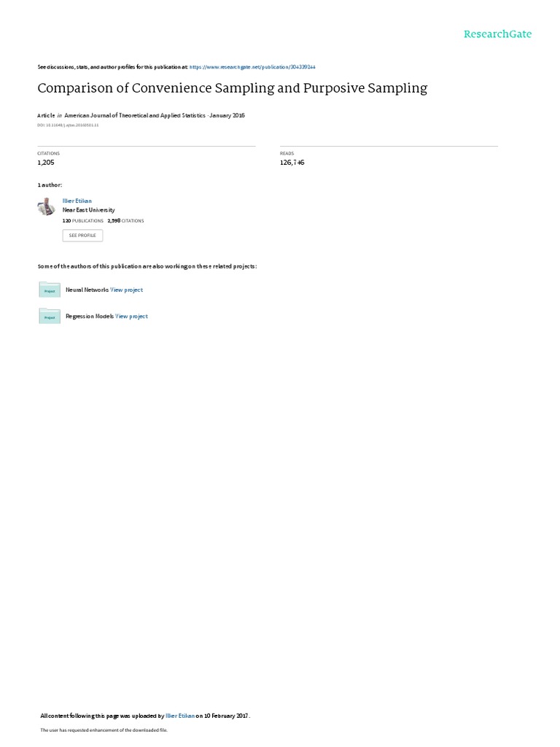This screenshot has width=560, height=747.
Task: Click the Ilker Etikan uploader link in footer
Action: [x=180, y=716]
